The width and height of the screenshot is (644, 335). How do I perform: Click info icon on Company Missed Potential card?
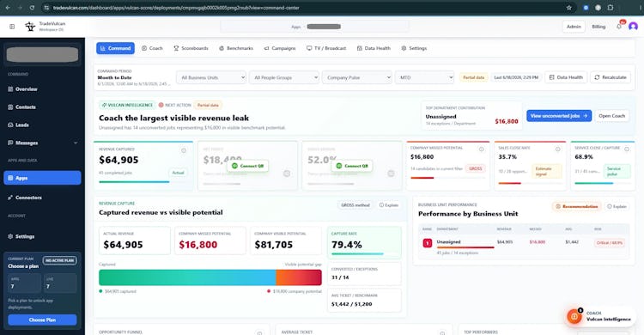point(482,149)
